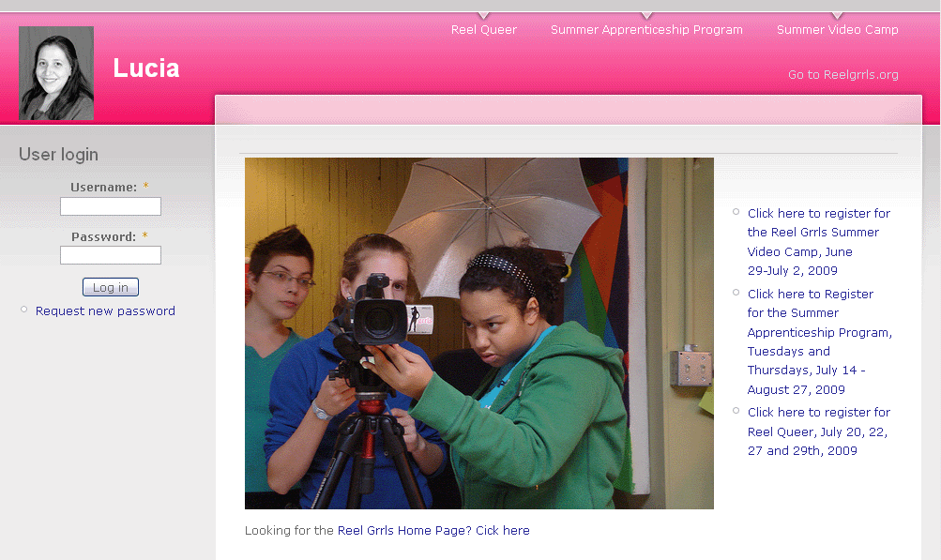Viewport: 941px width, 560px height.
Task: Open the Summer Apprenticeship Program registration link
Action: pos(819,341)
